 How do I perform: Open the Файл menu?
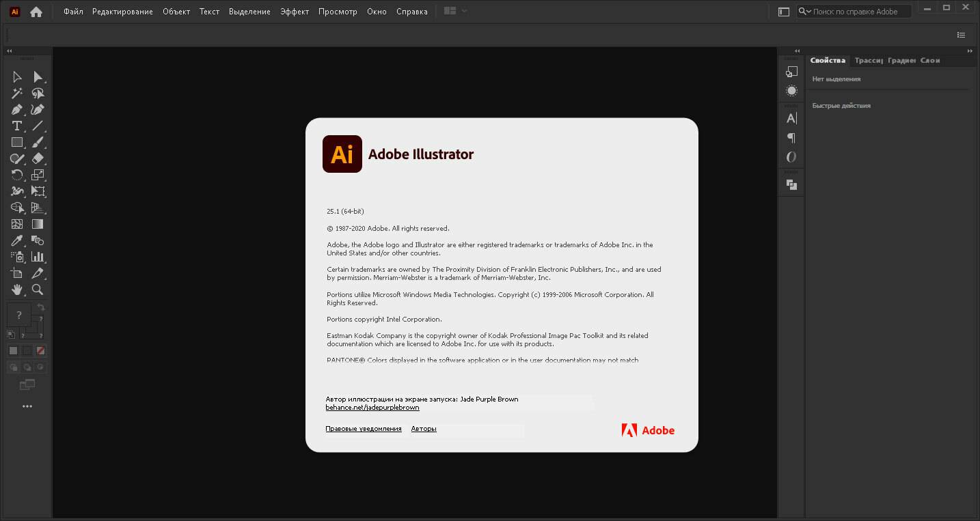click(x=73, y=12)
